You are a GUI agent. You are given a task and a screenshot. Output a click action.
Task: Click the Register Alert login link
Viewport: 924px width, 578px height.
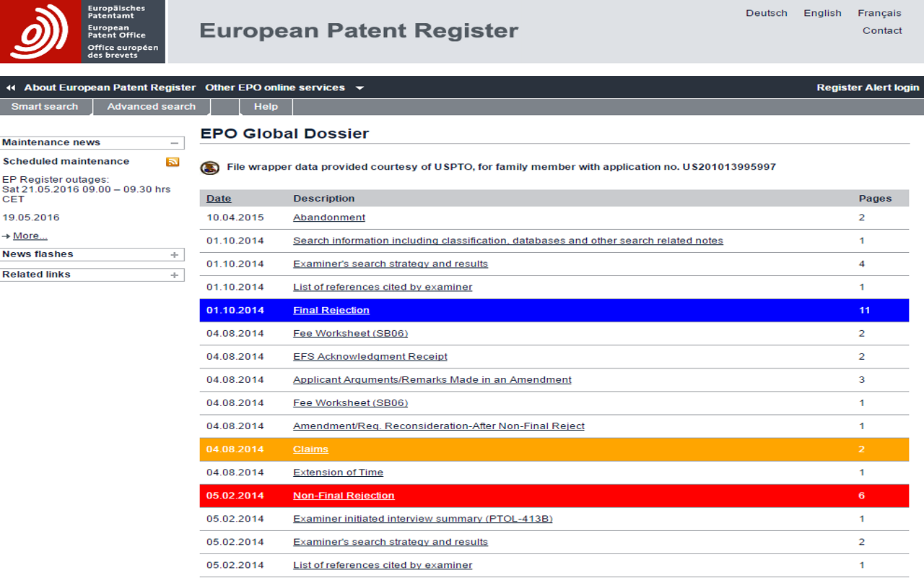[x=868, y=87]
